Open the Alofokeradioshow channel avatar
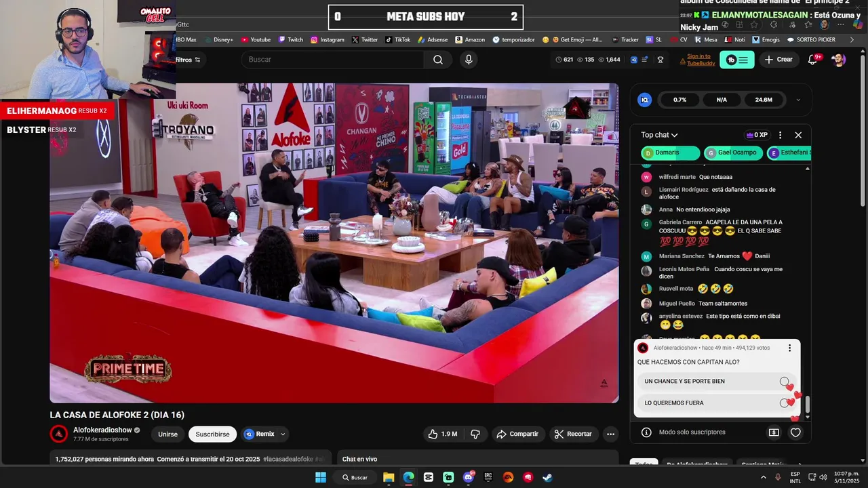 tap(59, 434)
